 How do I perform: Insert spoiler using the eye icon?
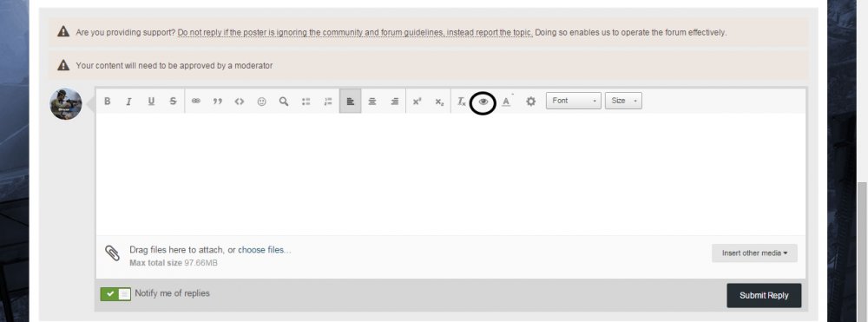click(x=483, y=102)
